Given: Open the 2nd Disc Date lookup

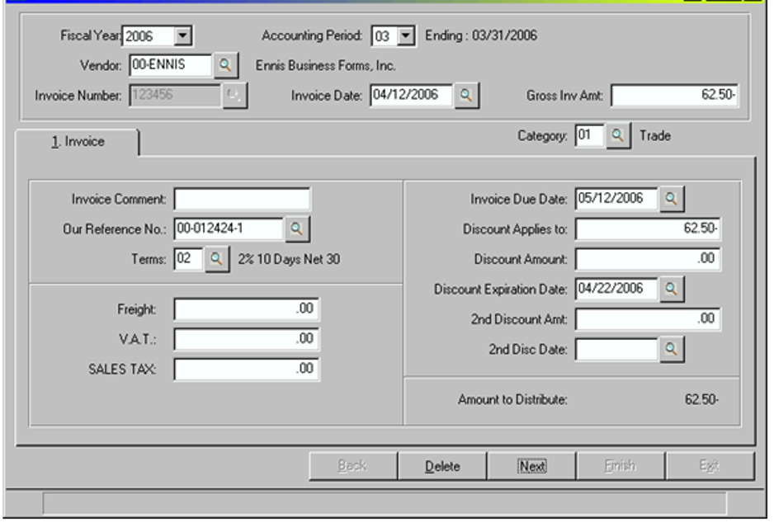Looking at the screenshot, I should (x=672, y=350).
